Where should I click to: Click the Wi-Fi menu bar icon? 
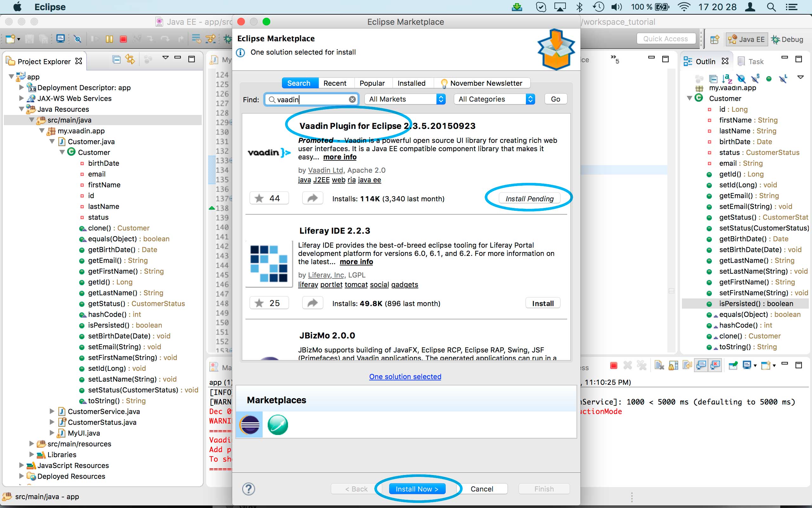(684, 7)
